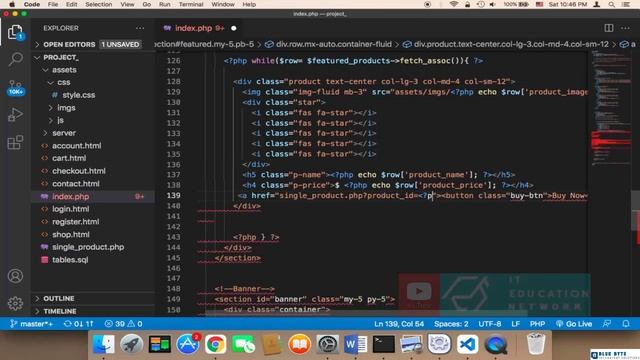Click the unsaved dot on index.php tab
This screenshot has width=640, height=360.
233,28
